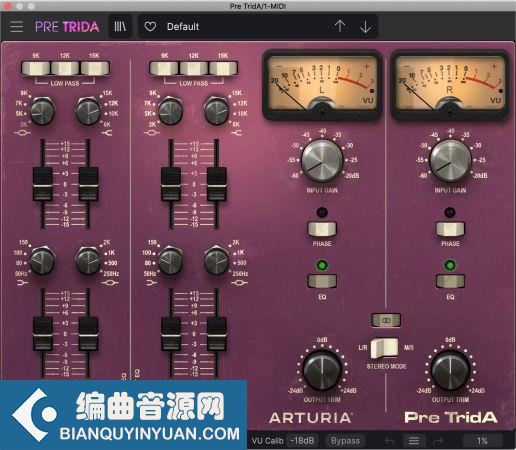The width and height of the screenshot is (516, 450).
Task: Open the preset library browser icon
Action: (120, 26)
